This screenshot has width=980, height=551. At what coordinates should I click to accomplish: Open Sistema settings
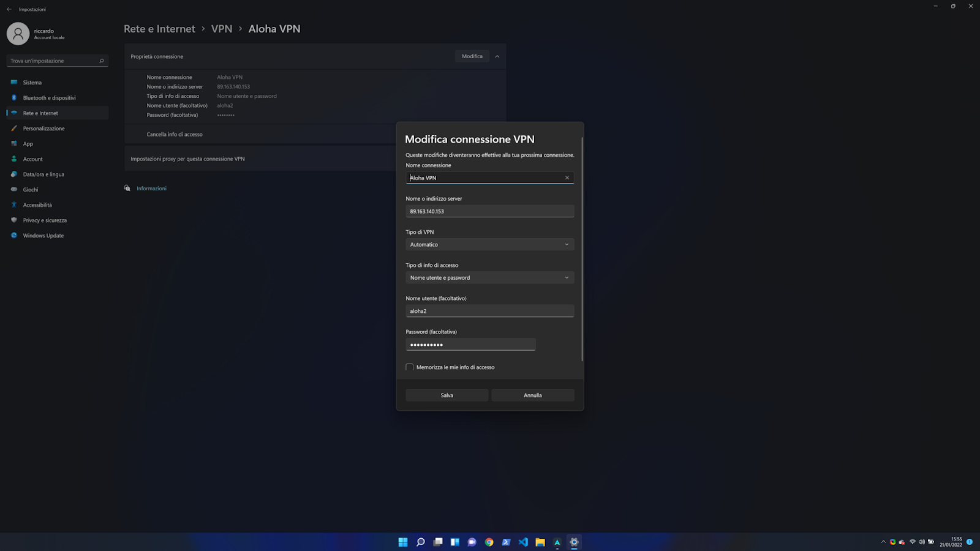pos(58,83)
